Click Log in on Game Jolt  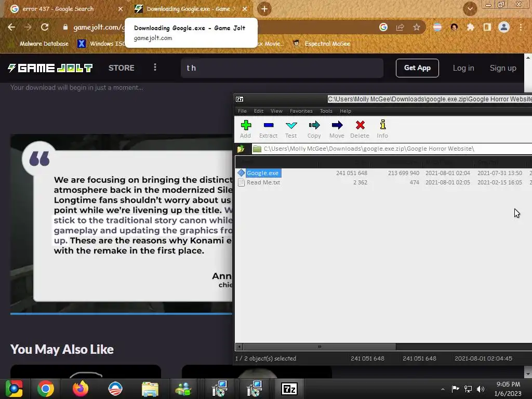[x=463, y=68]
